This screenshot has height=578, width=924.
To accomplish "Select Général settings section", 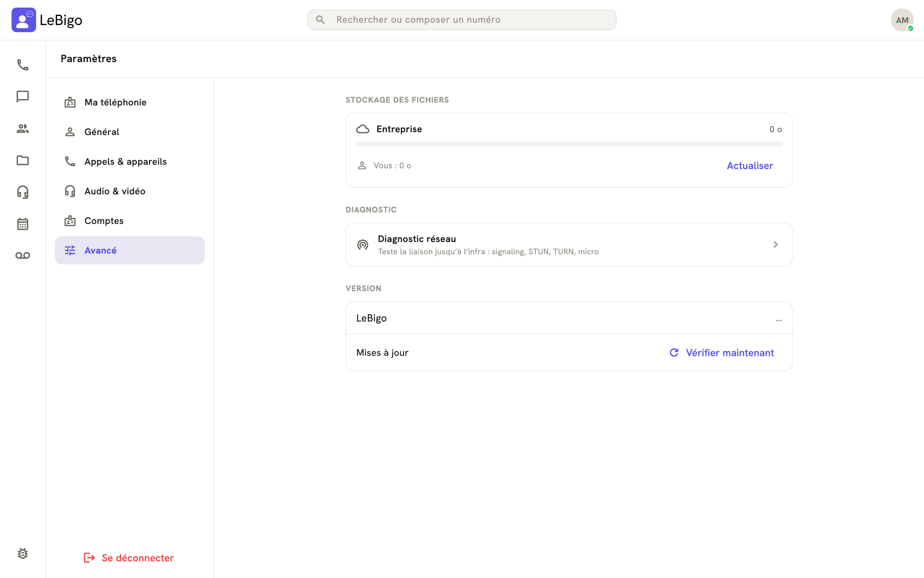I will pos(130,132).
